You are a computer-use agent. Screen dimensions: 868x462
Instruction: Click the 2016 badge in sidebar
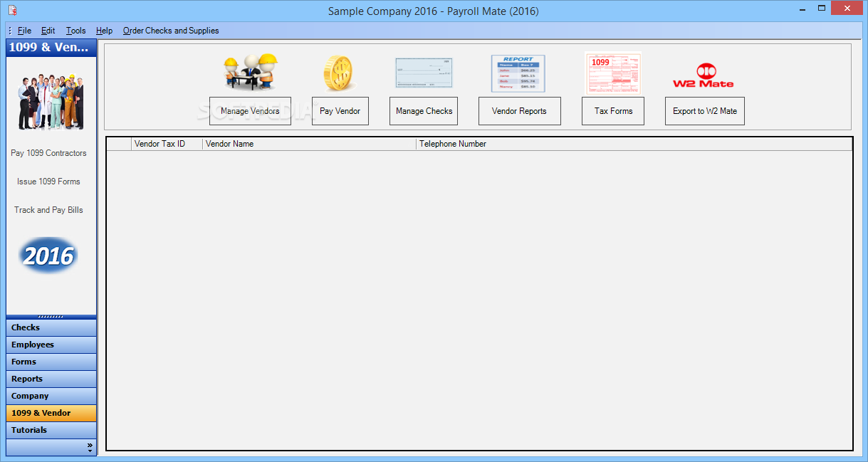tap(48, 256)
